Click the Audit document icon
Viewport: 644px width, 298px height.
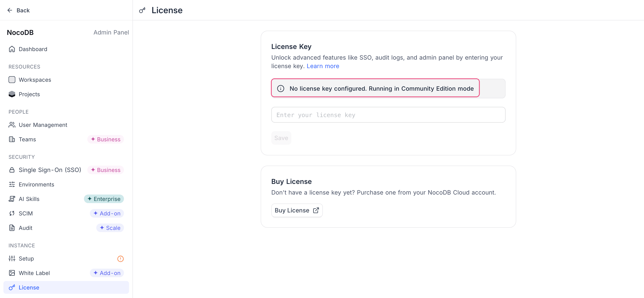[12, 228]
